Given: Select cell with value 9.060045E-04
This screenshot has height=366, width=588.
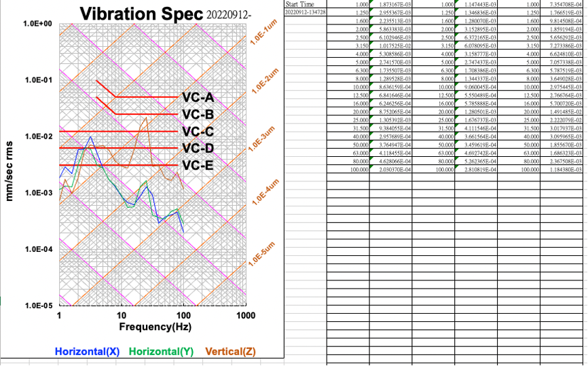Looking at the screenshot, I should point(476,87).
